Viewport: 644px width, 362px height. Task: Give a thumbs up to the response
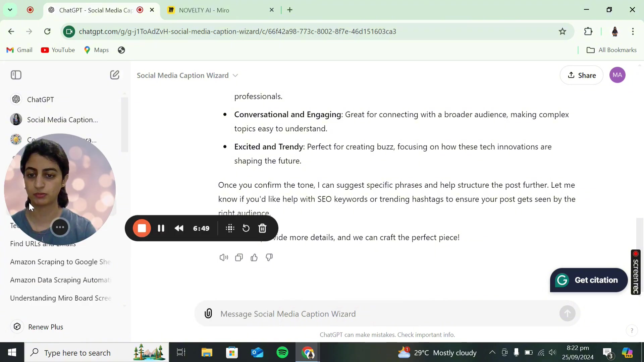(x=254, y=257)
